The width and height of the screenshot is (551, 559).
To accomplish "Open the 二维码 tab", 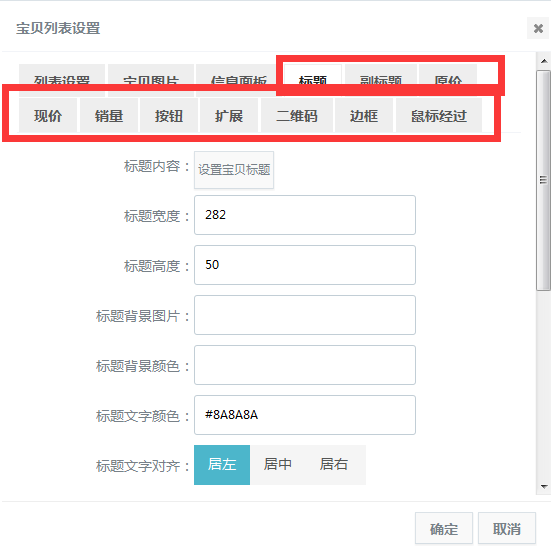I will pyautogui.click(x=297, y=116).
